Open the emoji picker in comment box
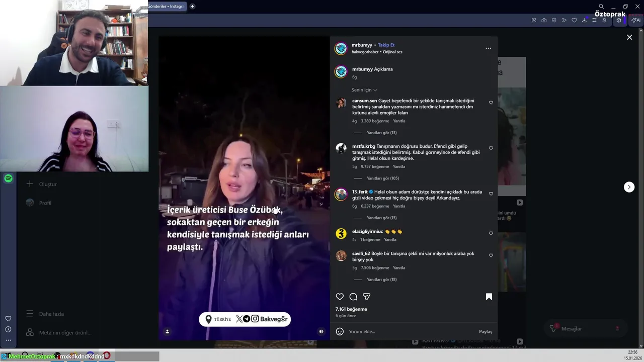 point(340,331)
